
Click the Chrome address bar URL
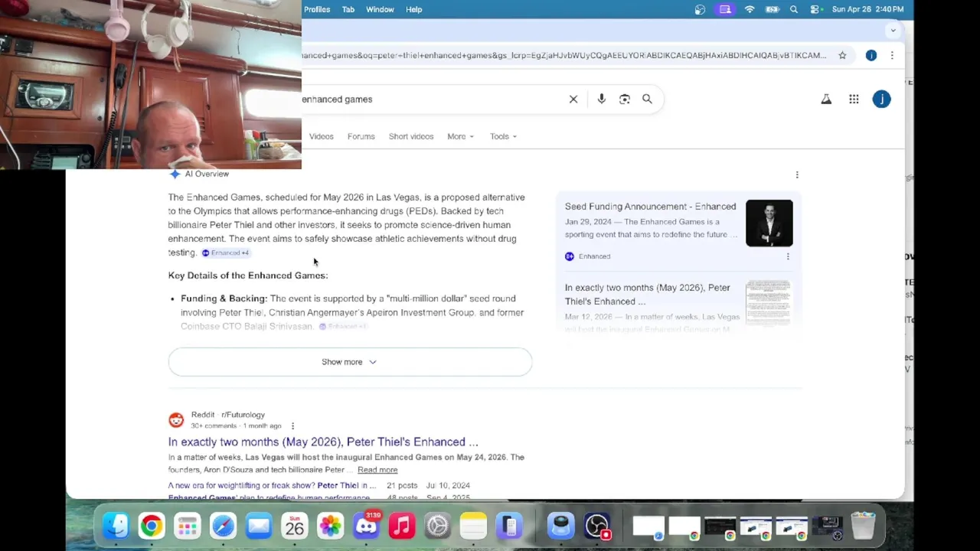point(564,55)
